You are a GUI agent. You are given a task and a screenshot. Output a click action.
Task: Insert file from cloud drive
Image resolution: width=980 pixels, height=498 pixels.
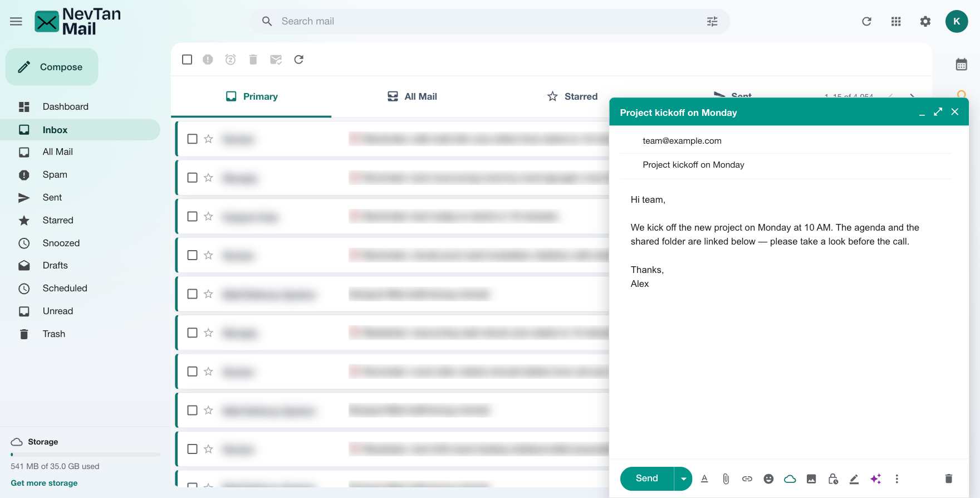point(790,479)
